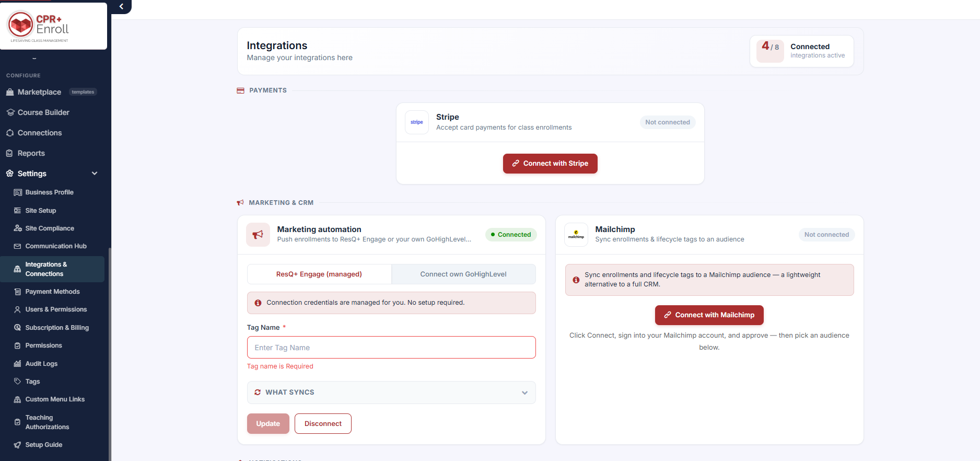Click the info icon in credentials notice
This screenshot has width=980, height=461.
[258, 303]
